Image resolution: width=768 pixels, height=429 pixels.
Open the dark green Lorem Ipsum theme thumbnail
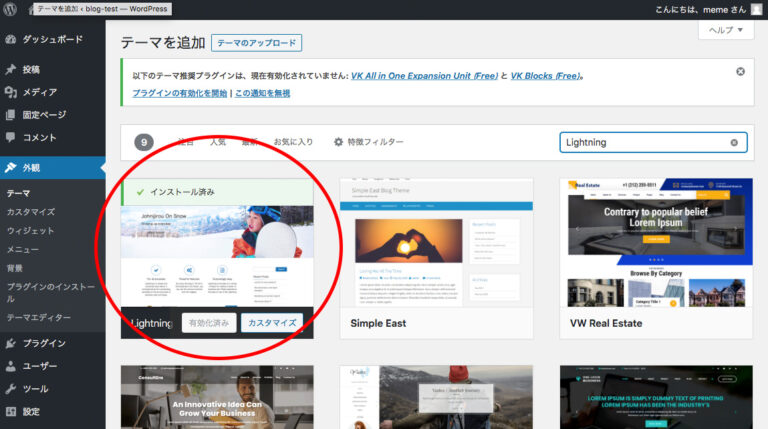point(656,397)
